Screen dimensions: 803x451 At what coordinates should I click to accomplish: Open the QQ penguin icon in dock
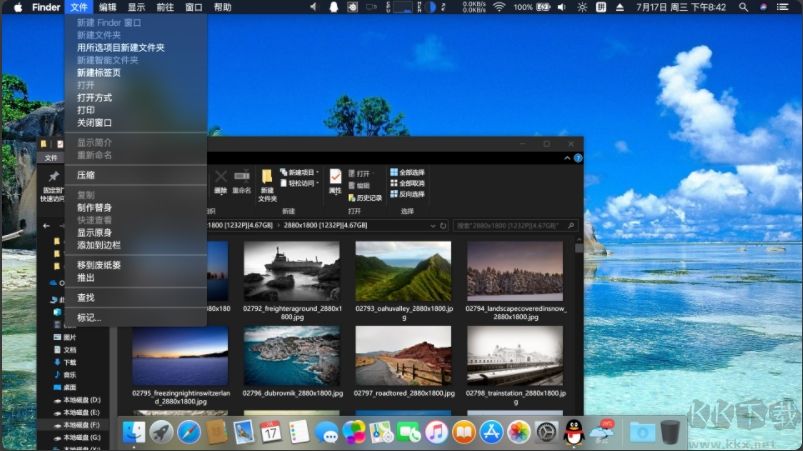click(x=574, y=432)
